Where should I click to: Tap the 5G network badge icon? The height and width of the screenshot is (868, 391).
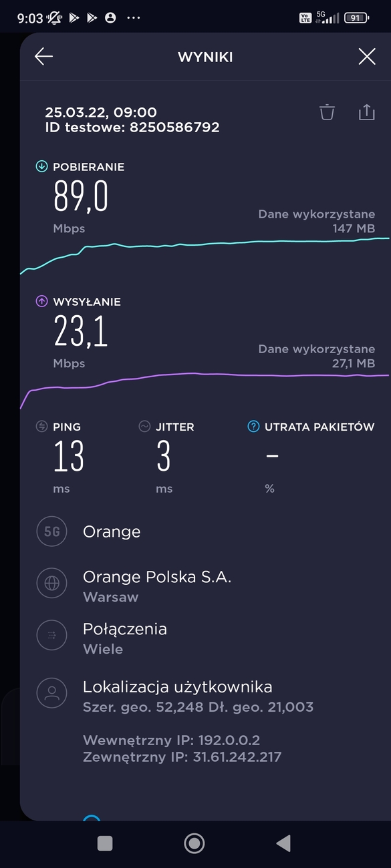click(x=51, y=532)
